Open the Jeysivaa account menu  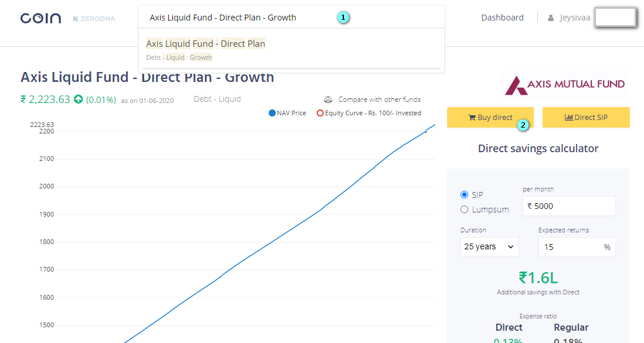(575, 18)
